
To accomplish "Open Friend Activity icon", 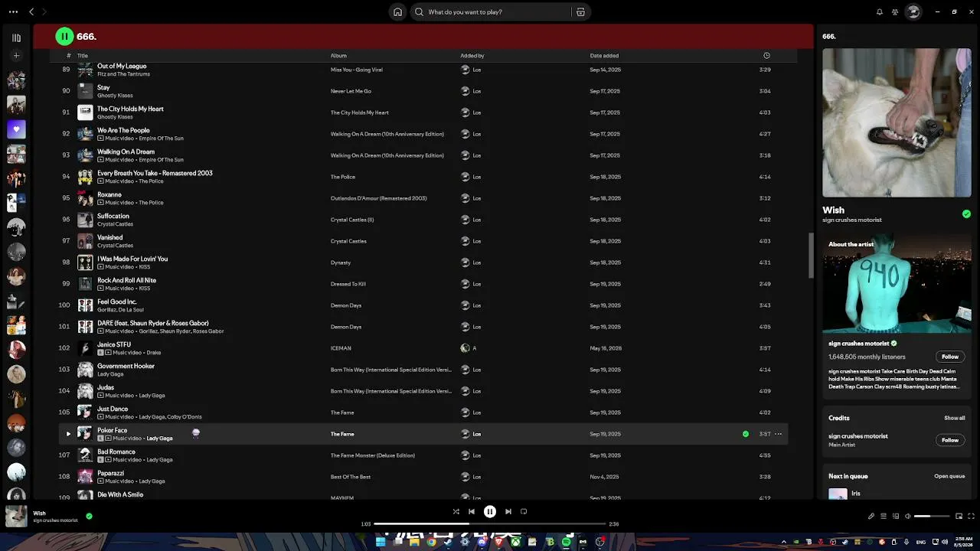I will [x=895, y=12].
